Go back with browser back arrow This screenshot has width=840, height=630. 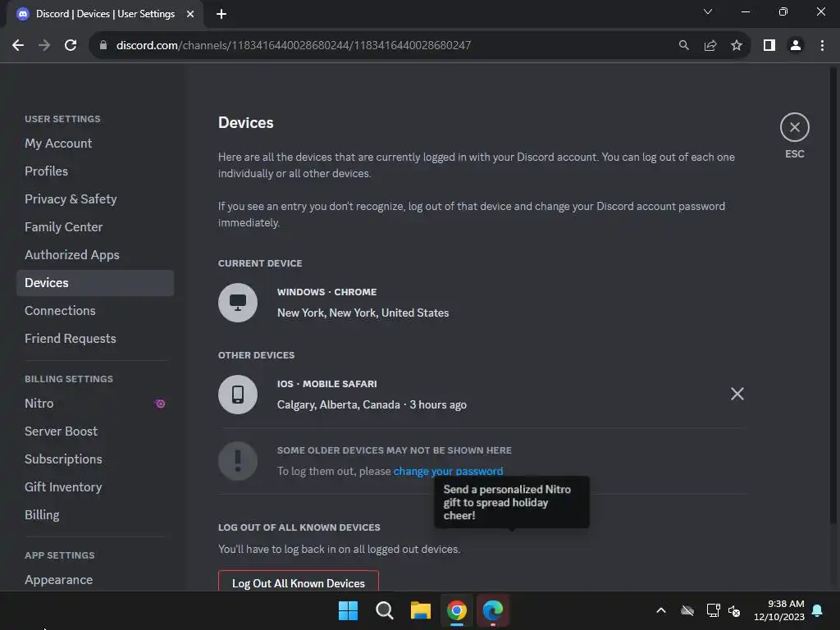18,45
